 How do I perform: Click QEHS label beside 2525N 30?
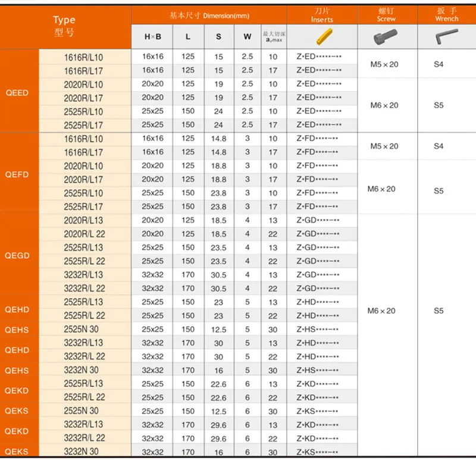click(17, 330)
